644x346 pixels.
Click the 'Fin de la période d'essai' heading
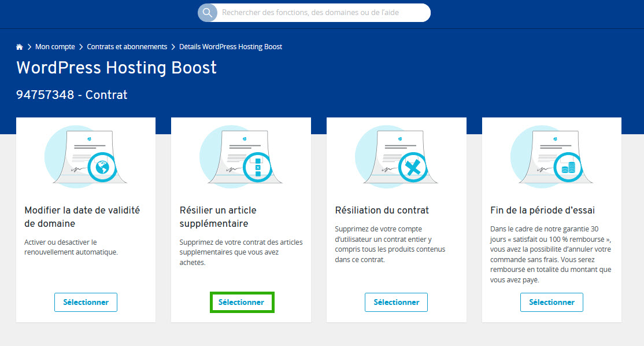tap(543, 211)
